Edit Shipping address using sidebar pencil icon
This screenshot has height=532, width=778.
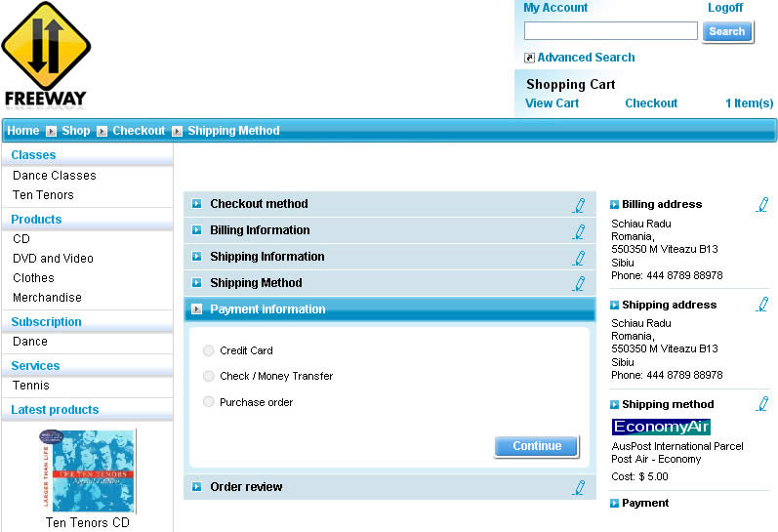[761, 305]
